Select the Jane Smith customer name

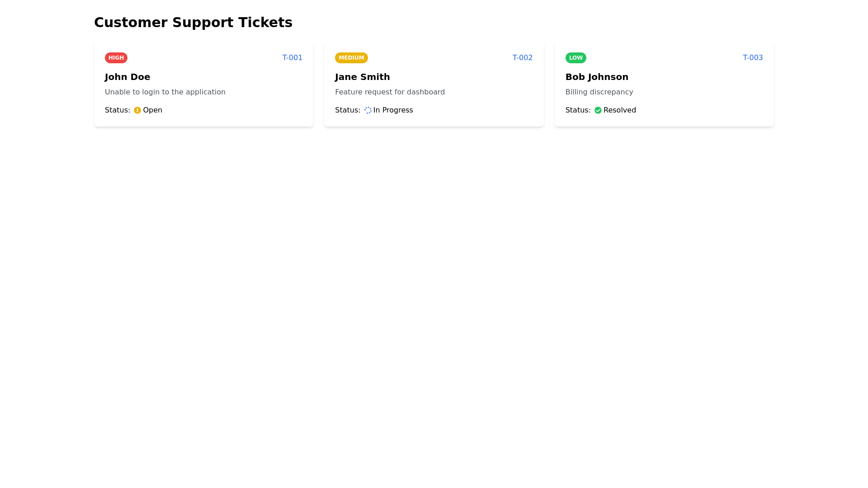[x=362, y=77]
